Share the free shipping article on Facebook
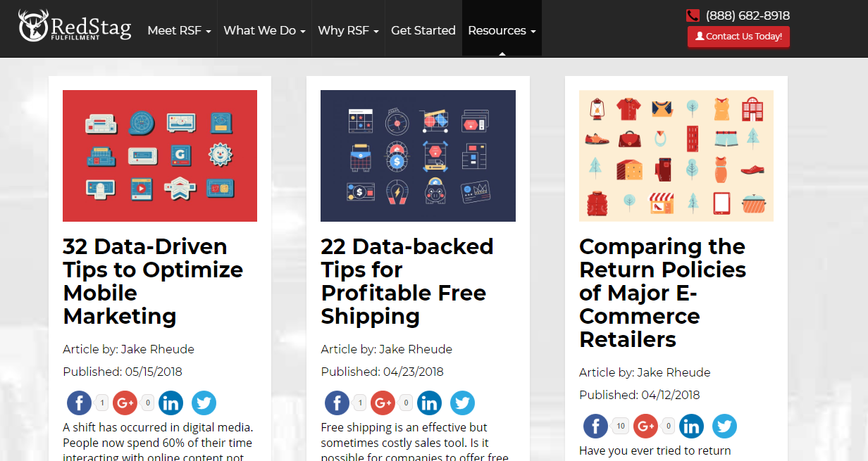Viewport: 868px width, 461px height. pyautogui.click(x=337, y=403)
